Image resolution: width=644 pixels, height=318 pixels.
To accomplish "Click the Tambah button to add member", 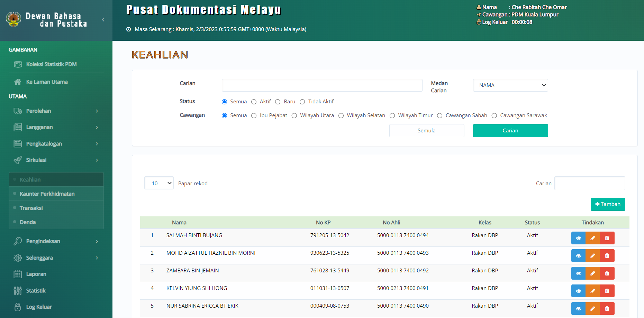I will tap(608, 204).
